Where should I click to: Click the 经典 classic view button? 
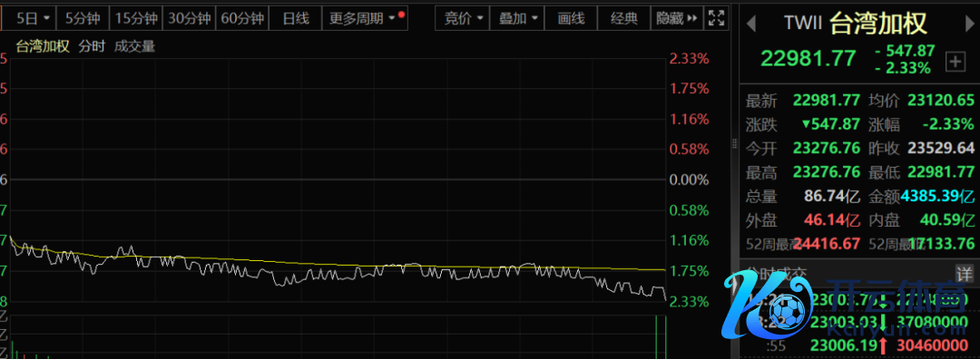pos(624,18)
